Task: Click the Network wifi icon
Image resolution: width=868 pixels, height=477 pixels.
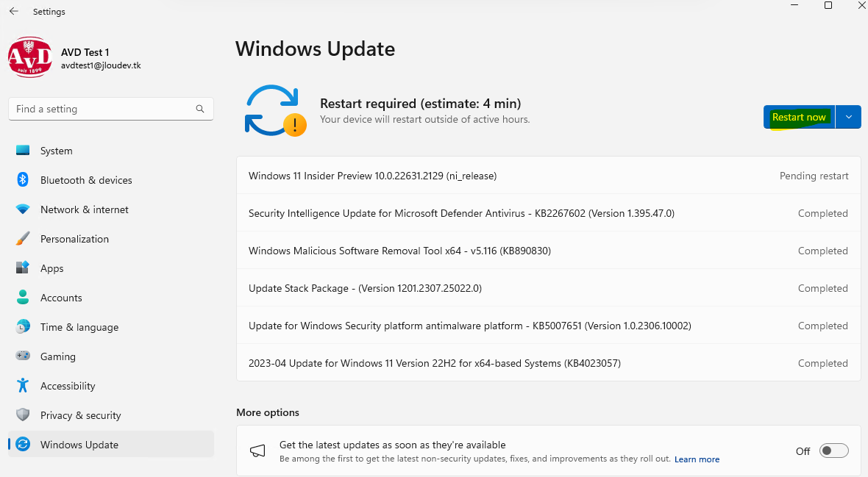Action: click(23, 209)
